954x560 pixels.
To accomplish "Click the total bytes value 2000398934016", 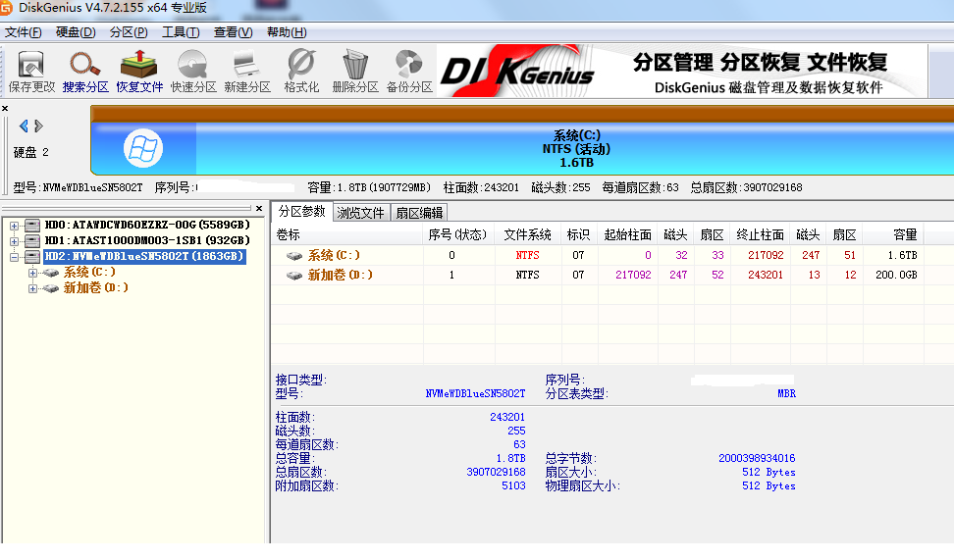I will click(x=757, y=458).
